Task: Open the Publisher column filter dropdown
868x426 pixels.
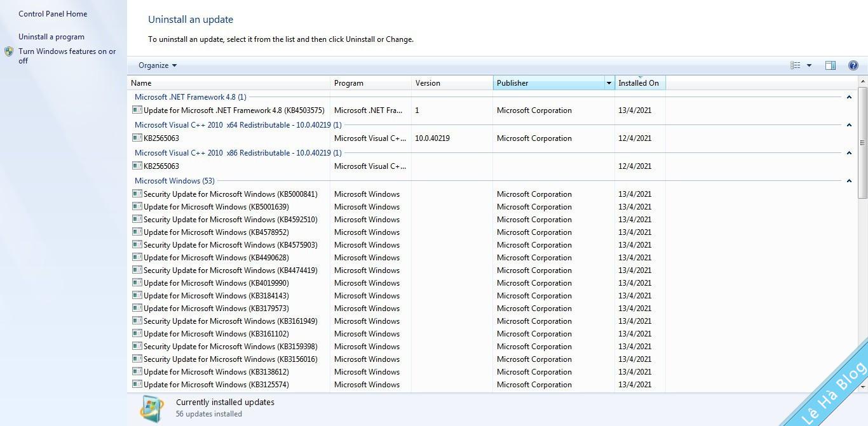Action: point(609,83)
